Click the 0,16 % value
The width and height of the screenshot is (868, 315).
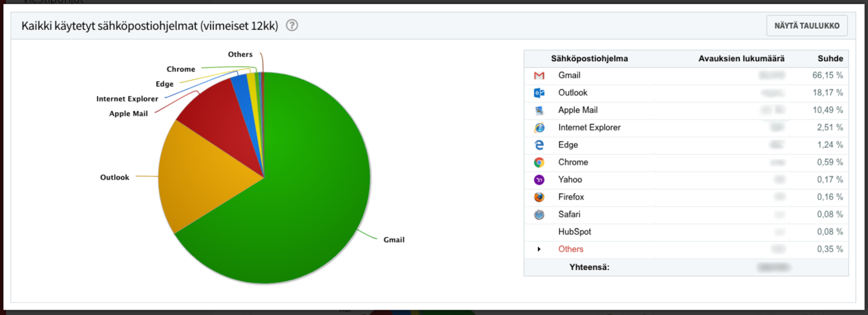point(830,197)
